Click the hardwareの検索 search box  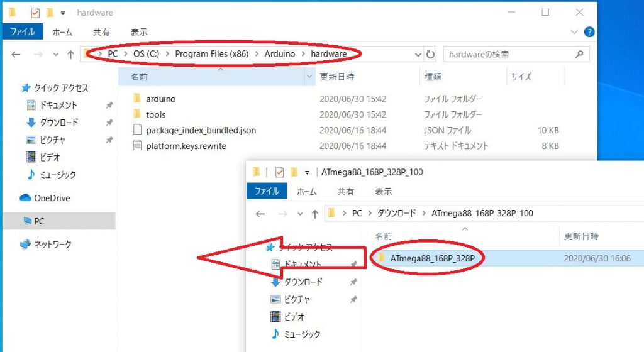[x=509, y=55]
